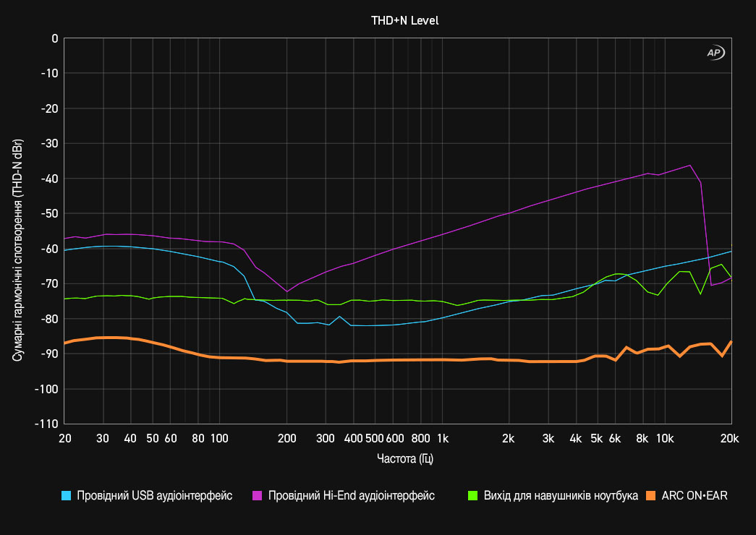Toggle the 'ARC ON•EAR' legend text
Image resolution: width=756 pixels, height=535 pixels.
pyautogui.click(x=695, y=496)
